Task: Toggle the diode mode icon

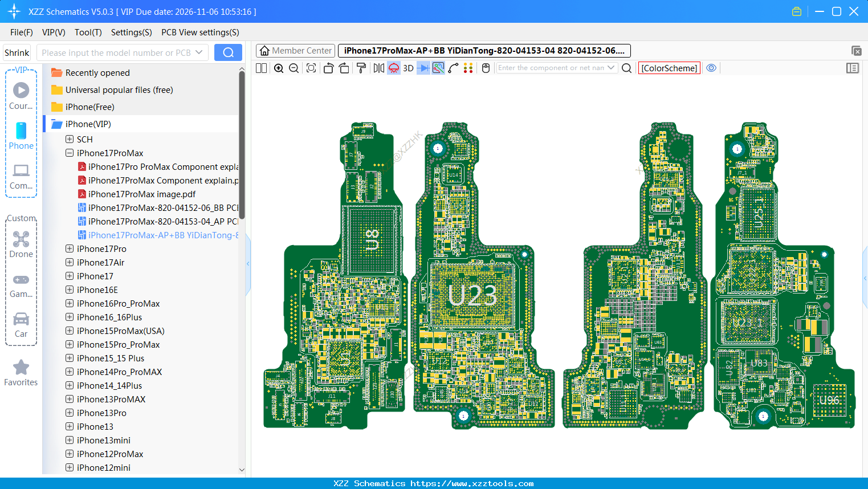Action: pyautogui.click(x=423, y=68)
